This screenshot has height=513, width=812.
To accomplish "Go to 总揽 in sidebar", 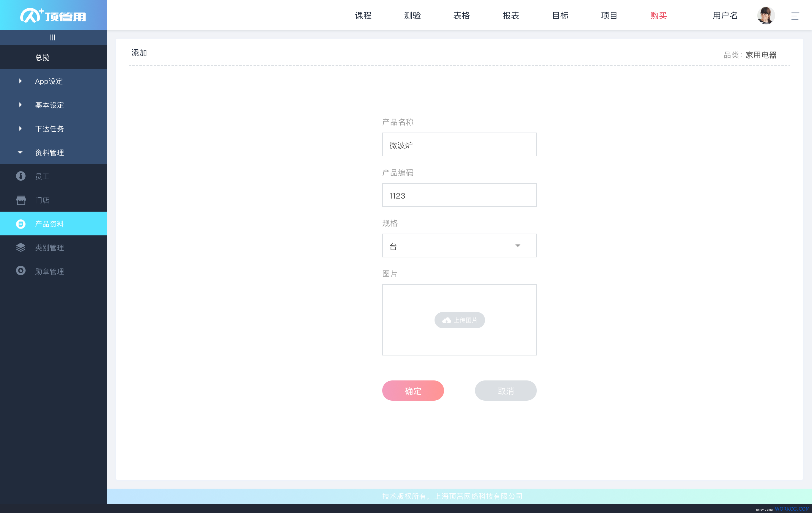I will pos(53,57).
